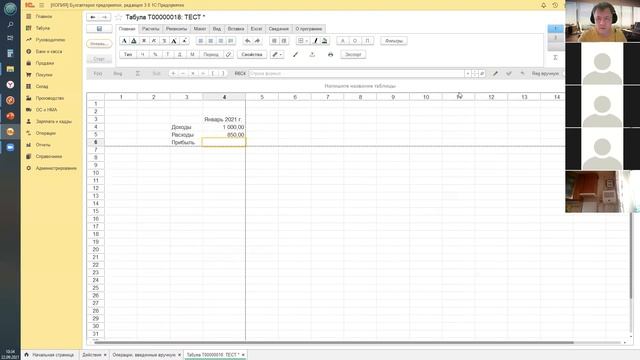Switch to the Excel ribbon tab
This screenshot has width=640, height=360.
(256, 29)
